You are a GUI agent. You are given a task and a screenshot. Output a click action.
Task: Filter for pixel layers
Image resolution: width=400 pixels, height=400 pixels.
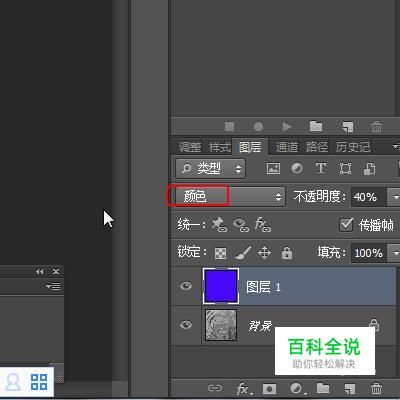(273, 168)
